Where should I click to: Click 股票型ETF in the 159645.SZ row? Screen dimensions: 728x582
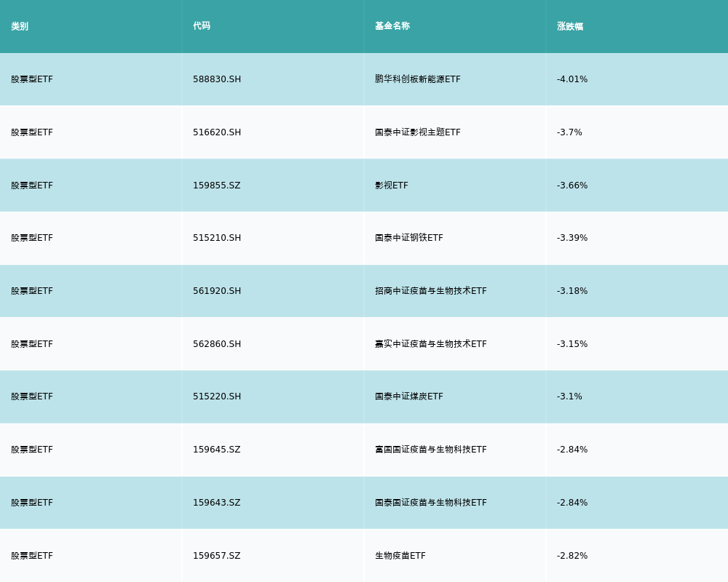32,450
